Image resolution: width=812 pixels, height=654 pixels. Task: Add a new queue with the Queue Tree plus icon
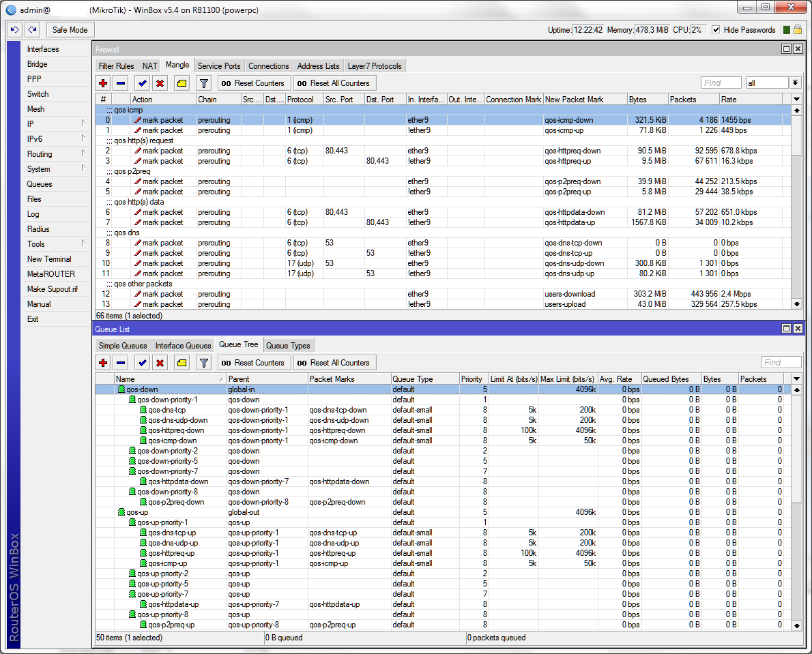click(x=102, y=363)
